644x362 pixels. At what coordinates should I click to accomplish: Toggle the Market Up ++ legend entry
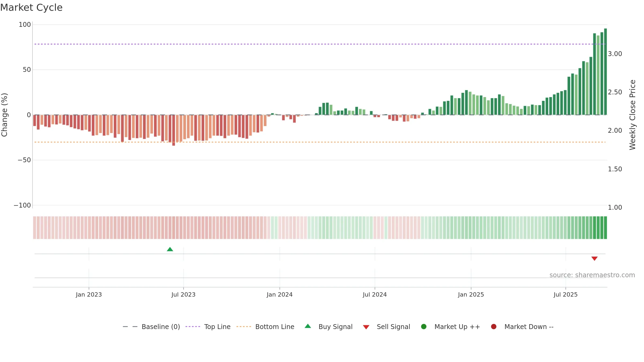[x=451, y=327]
